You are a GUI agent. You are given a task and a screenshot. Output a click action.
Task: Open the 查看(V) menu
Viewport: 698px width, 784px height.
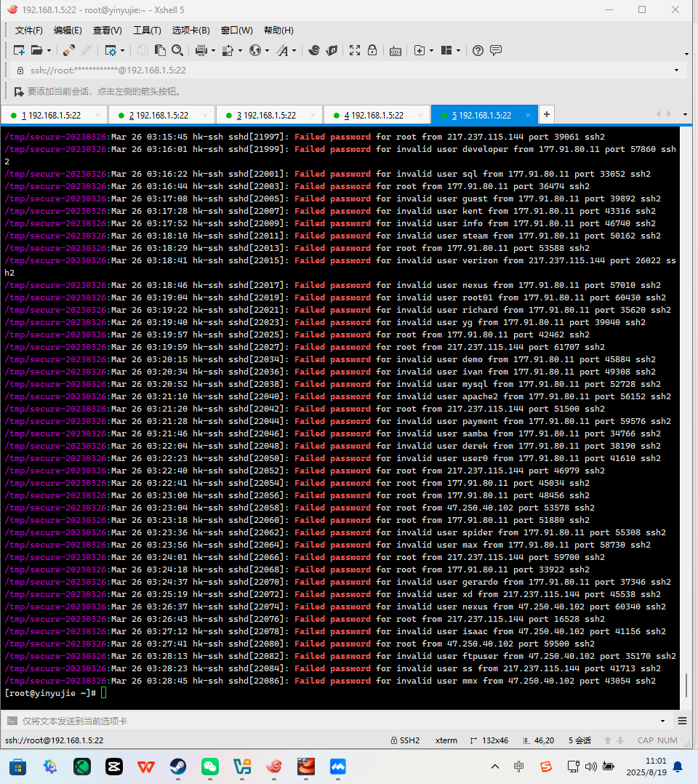108,31
